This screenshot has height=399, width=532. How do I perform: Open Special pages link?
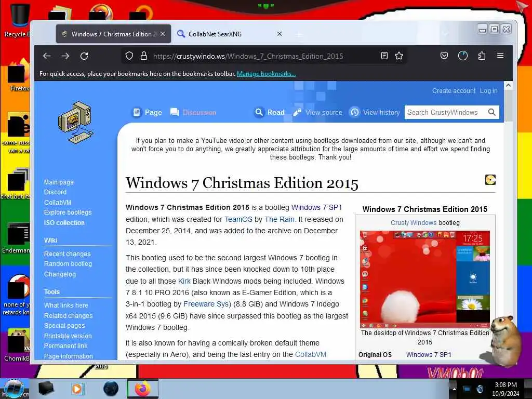pos(64,326)
